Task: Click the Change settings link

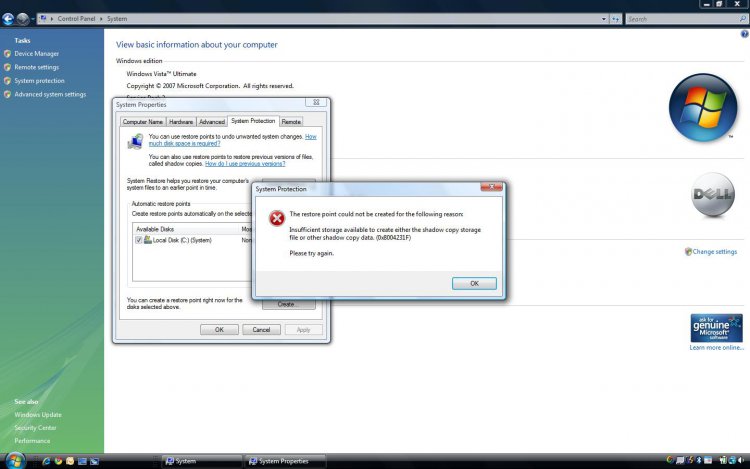Action: point(715,251)
